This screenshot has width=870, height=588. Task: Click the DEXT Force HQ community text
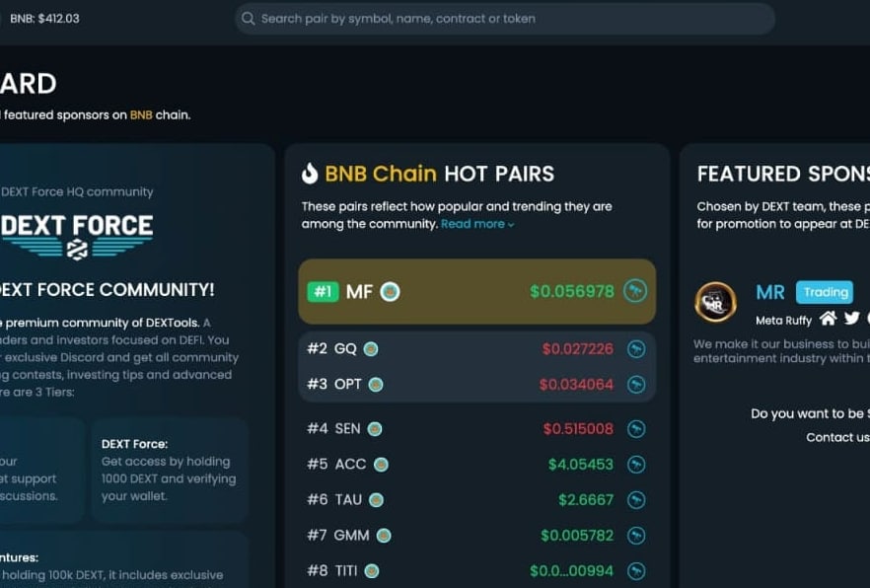click(77, 192)
